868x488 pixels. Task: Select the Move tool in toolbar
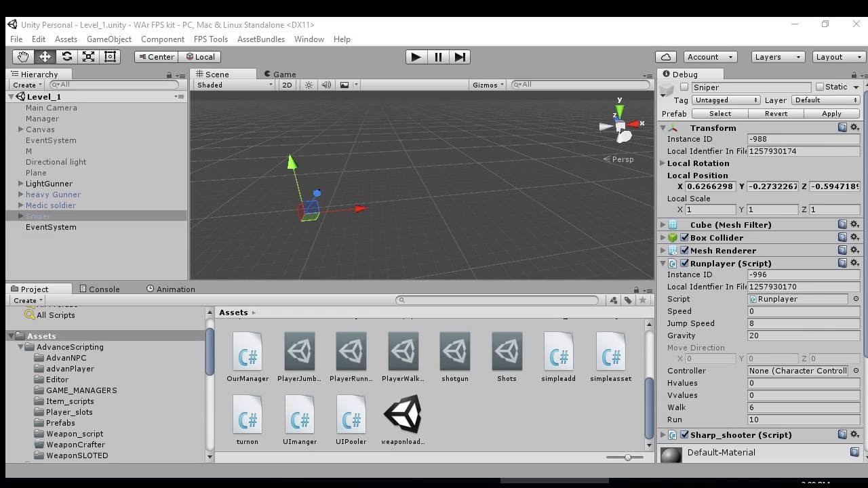45,57
